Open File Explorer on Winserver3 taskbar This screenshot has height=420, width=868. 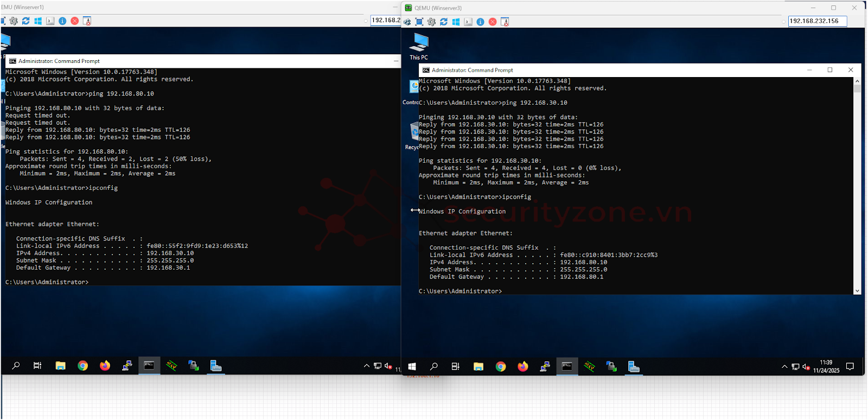click(478, 367)
